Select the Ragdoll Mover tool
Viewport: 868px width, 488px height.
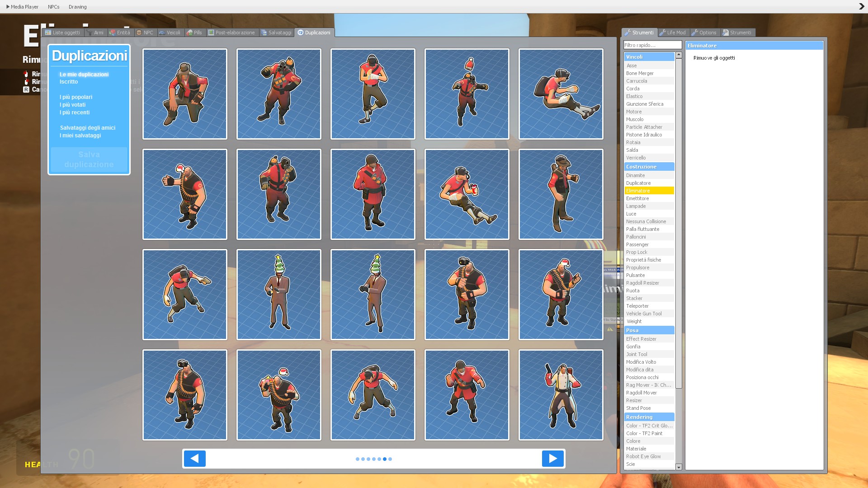pyautogui.click(x=641, y=393)
